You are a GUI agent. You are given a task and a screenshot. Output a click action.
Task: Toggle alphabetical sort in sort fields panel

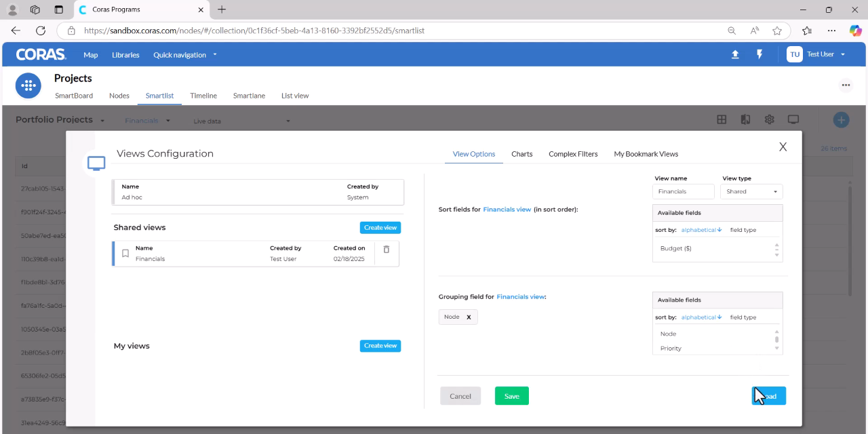[x=701, y=230]
